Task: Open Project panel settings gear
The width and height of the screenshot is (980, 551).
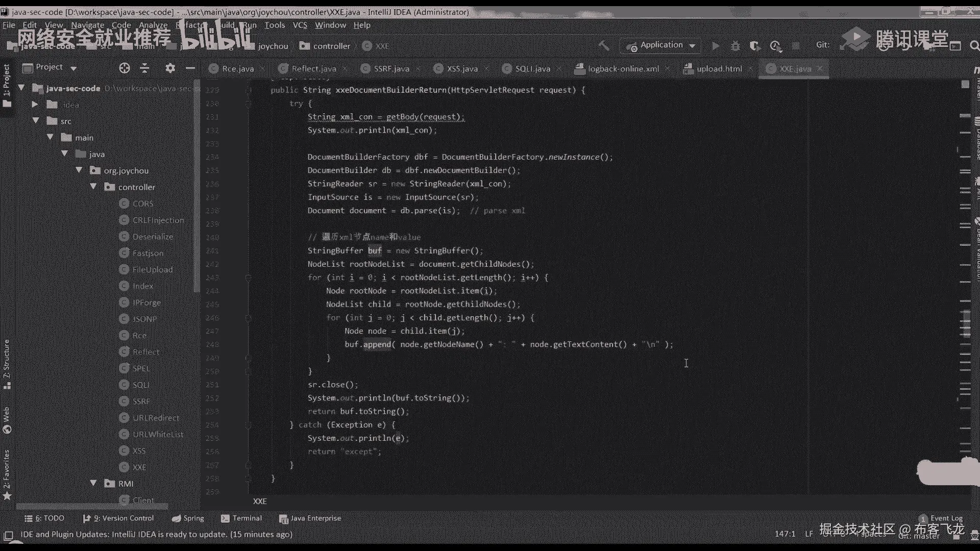Action: (x=170, y=68)
